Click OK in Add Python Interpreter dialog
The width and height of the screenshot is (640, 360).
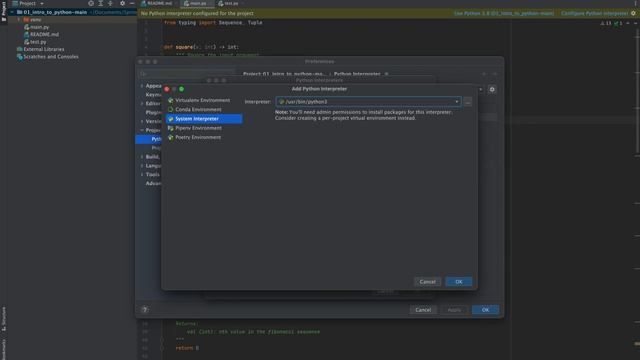coord(459,282)
